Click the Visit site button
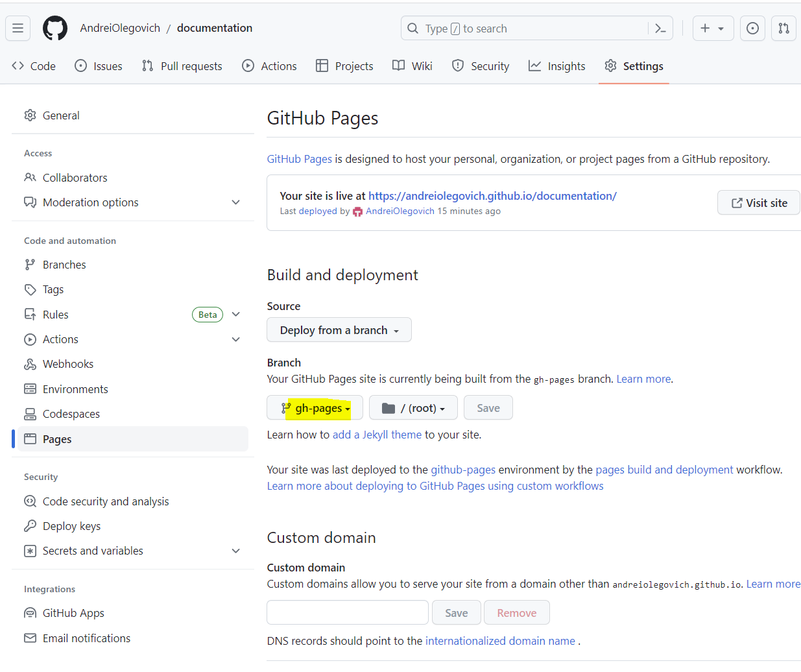This screenshot has width=801, height=672. [759, 203]
